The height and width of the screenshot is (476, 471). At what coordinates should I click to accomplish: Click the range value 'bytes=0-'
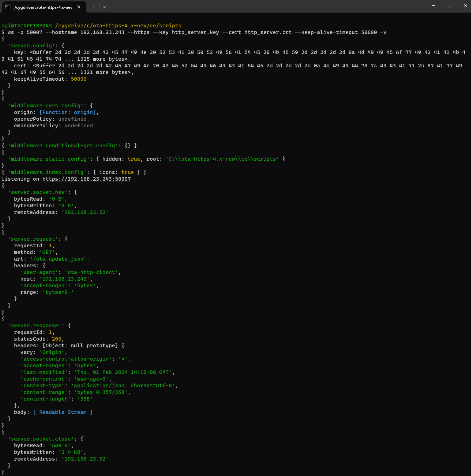click(58, 292)
